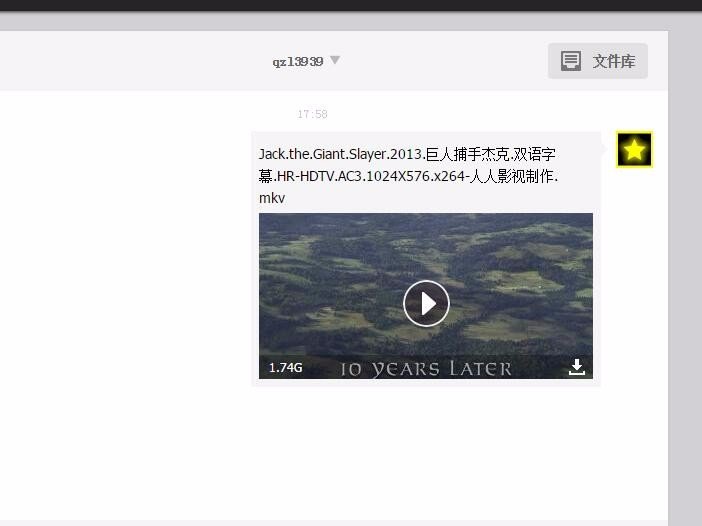Image resolution: width=702 pixels, height=526 pixels.
Task: Open the video thumbnail preview
Action: [426, 296]
